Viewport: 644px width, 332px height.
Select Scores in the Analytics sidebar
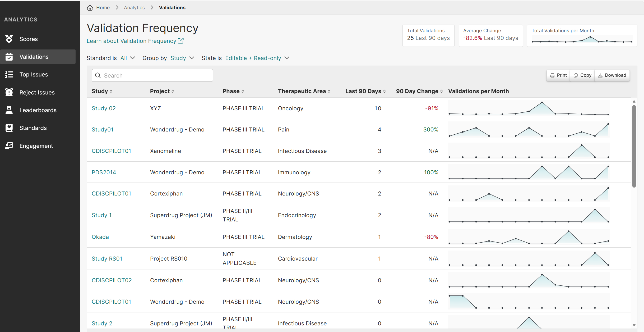click(28, 39)
